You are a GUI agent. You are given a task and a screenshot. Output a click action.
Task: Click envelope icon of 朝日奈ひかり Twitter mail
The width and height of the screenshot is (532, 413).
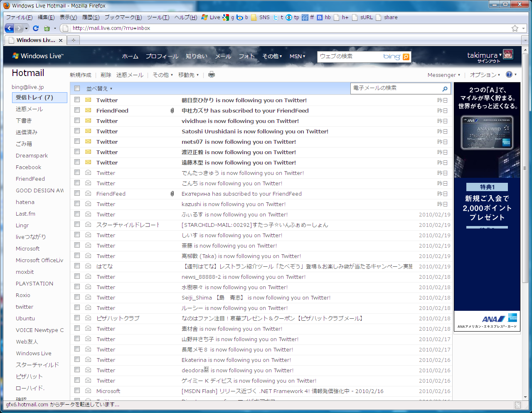pos(88,100)
